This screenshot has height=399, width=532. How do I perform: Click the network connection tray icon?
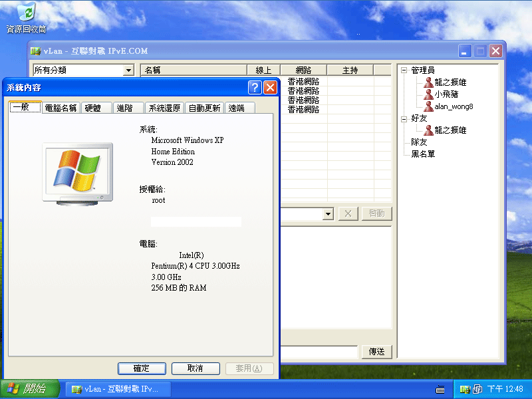click(x=477, y=389)
